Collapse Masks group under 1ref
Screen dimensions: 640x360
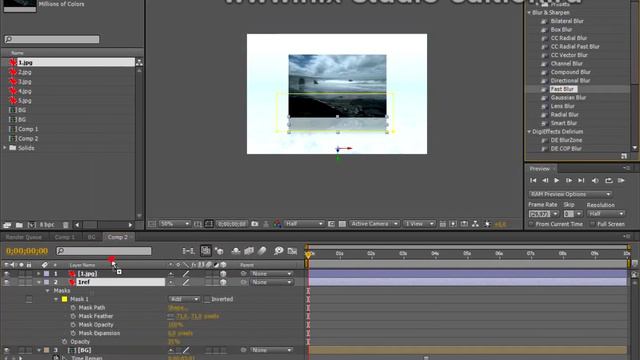click(x=48, y=291)
